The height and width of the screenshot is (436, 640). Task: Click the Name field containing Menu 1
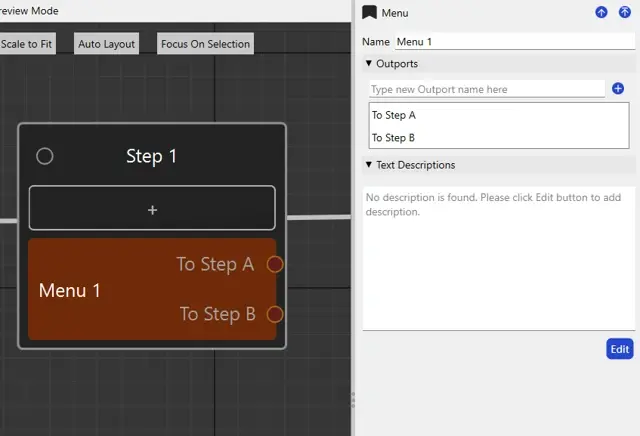(515, 42)
